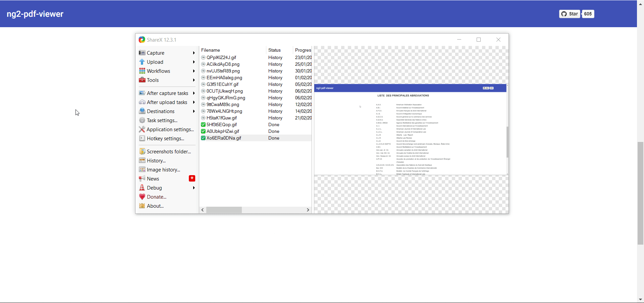Click the History status of G3fS1ECuhY.gif
644x303 pixels.
pyautogui.click(x=275, y=84)
